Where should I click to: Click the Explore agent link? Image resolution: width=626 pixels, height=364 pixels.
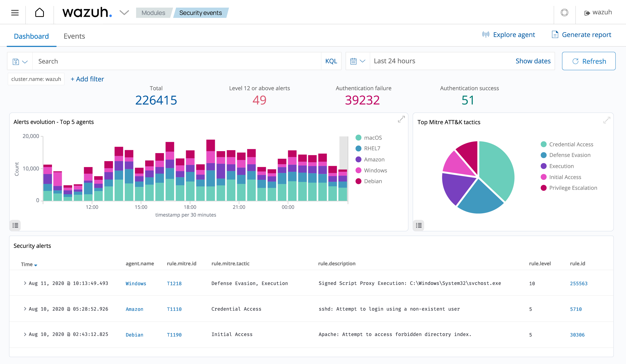click(509, 35)
